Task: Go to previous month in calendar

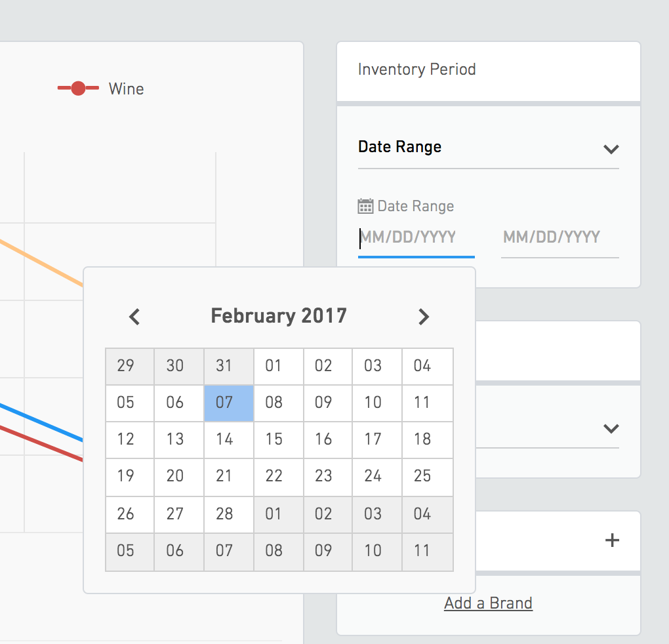Action: [x=134, y=317]
